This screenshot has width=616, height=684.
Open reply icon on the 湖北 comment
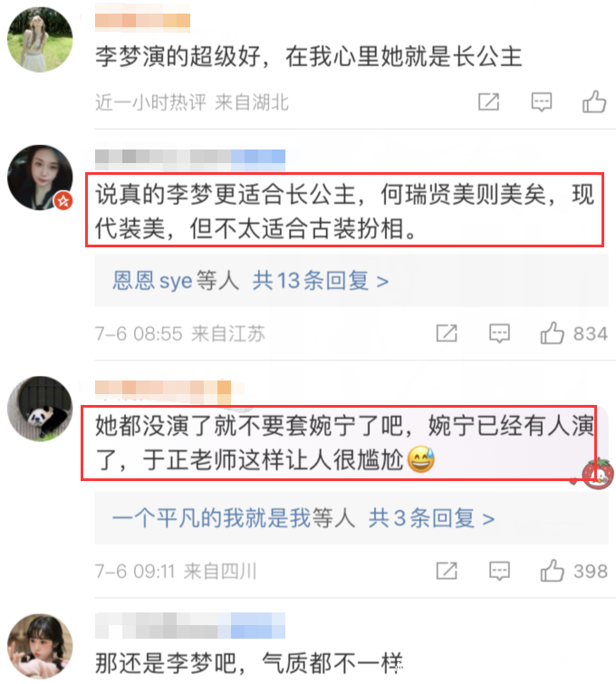point(542,102)
